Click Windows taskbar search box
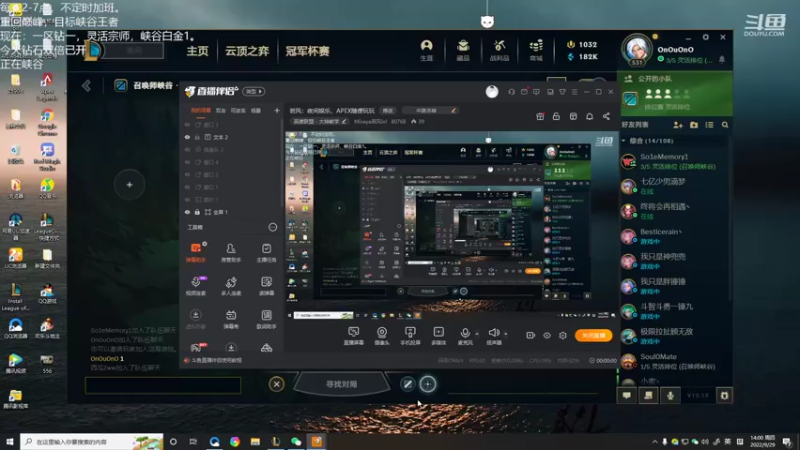 tap(92, 441)
